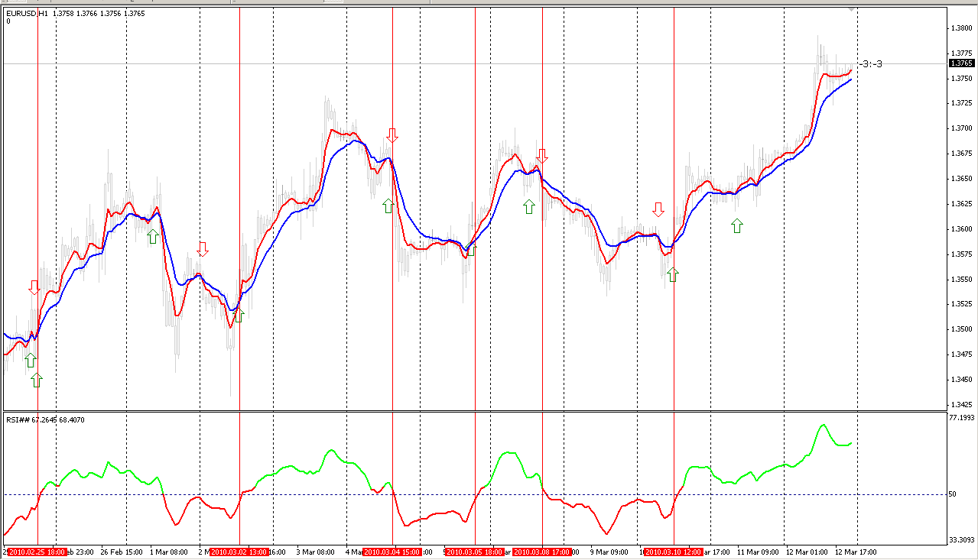Click the 2010.02.25 18:00 red date label
Image resolution: width=978 pixels, height=560 pixels.
[x=36, y=552]
